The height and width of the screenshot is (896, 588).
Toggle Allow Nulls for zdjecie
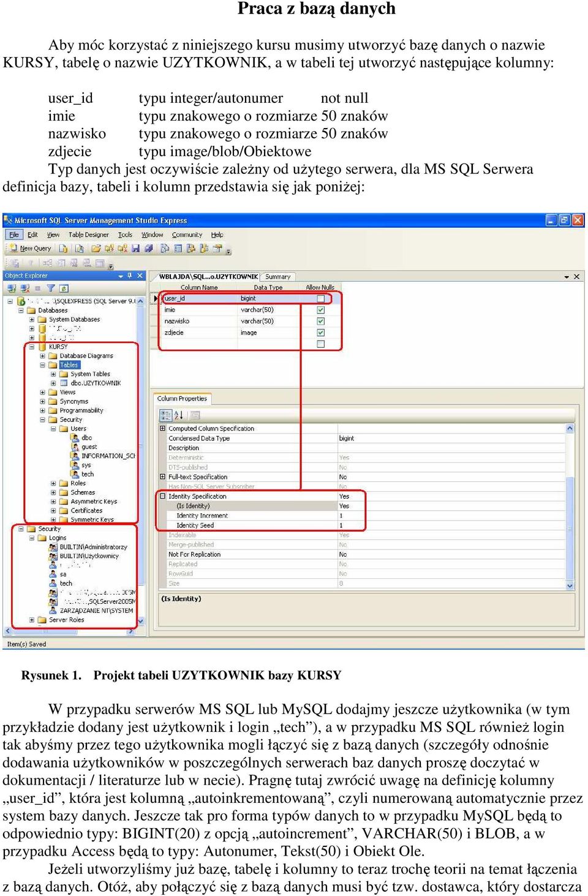point(320,333)
